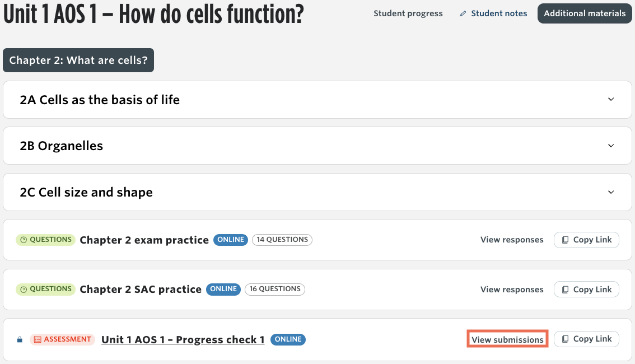Select Chapter 2: What are cells? chip

[78, 60]
